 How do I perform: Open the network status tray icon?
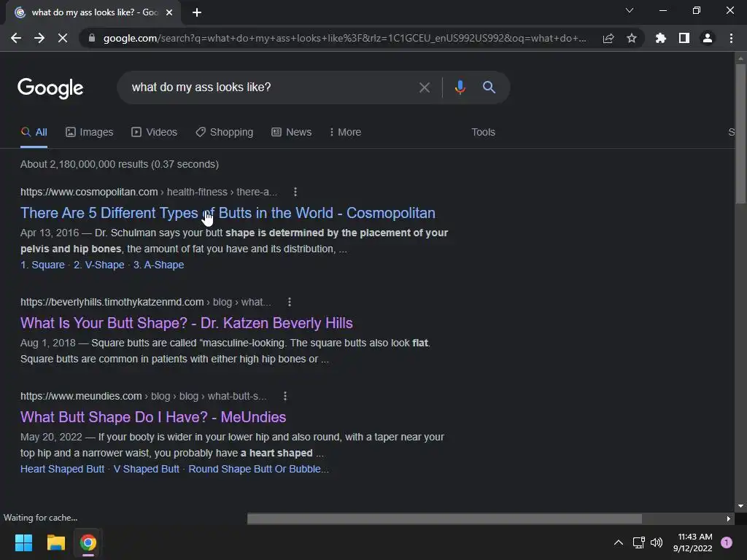tap(638, 542)
